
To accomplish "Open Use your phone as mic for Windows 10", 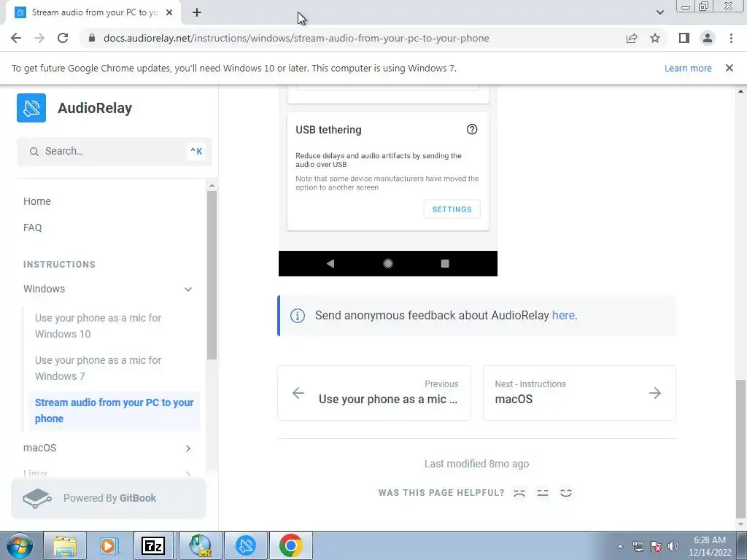I will coord(98,326).
